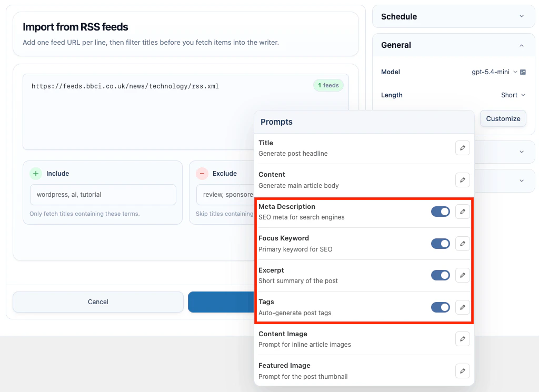
Task: Click the Content Image label text
Action: point(283,334)
